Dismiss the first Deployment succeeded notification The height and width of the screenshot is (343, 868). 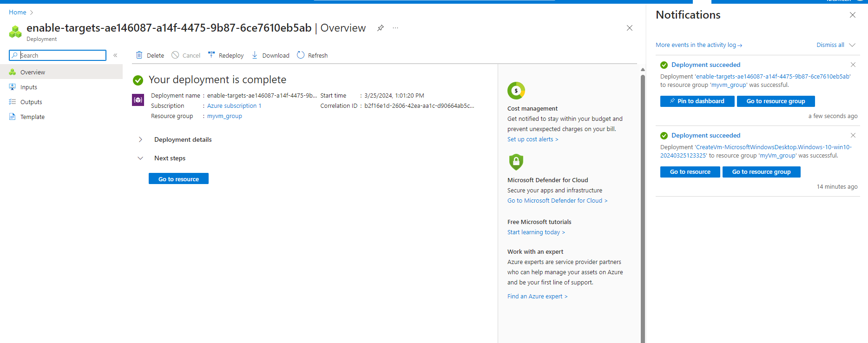853,65
